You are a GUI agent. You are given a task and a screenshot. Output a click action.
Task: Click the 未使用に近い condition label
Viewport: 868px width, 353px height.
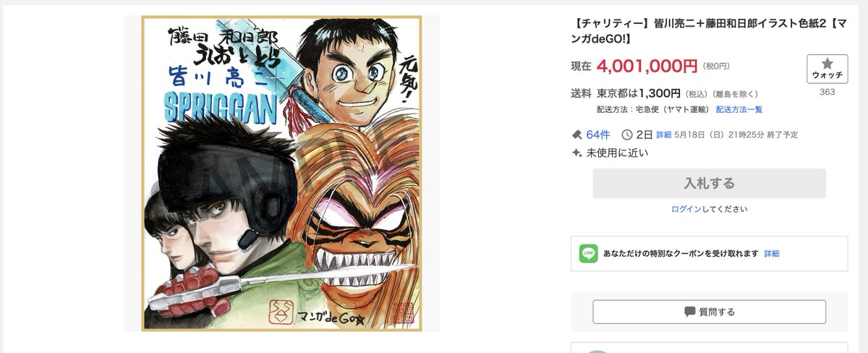618,153
